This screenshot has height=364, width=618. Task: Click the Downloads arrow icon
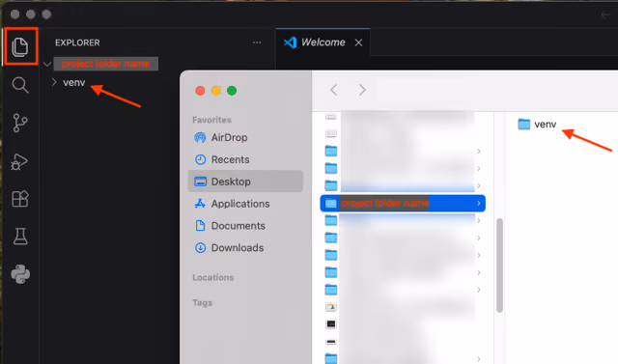[200, 248]
